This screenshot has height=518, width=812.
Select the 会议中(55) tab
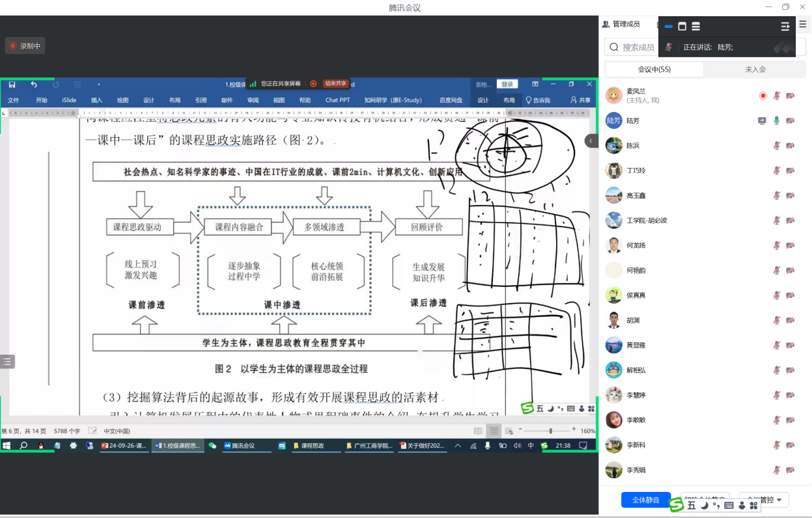point(654,69)
